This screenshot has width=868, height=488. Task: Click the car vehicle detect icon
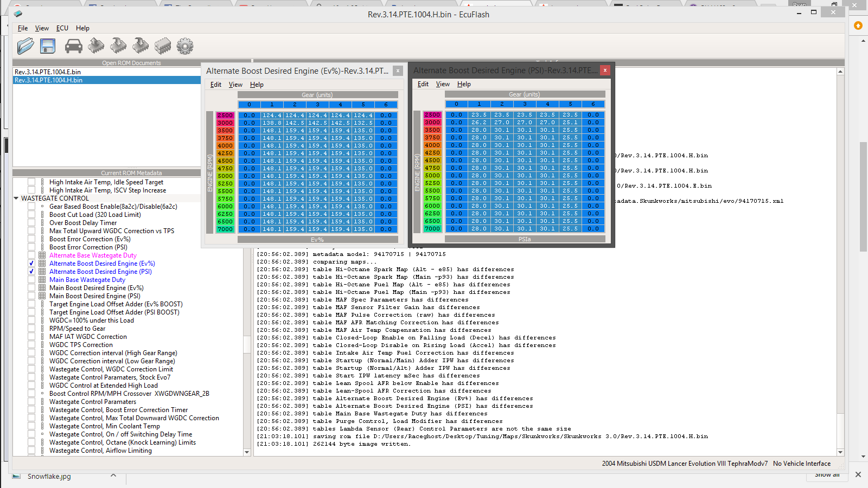[x=73, y=46]
